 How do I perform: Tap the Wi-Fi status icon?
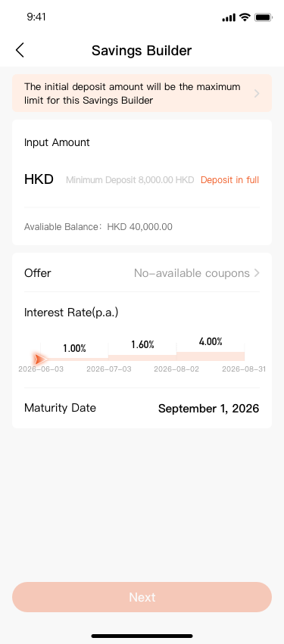pyautogui.click(x=245, y=17)
